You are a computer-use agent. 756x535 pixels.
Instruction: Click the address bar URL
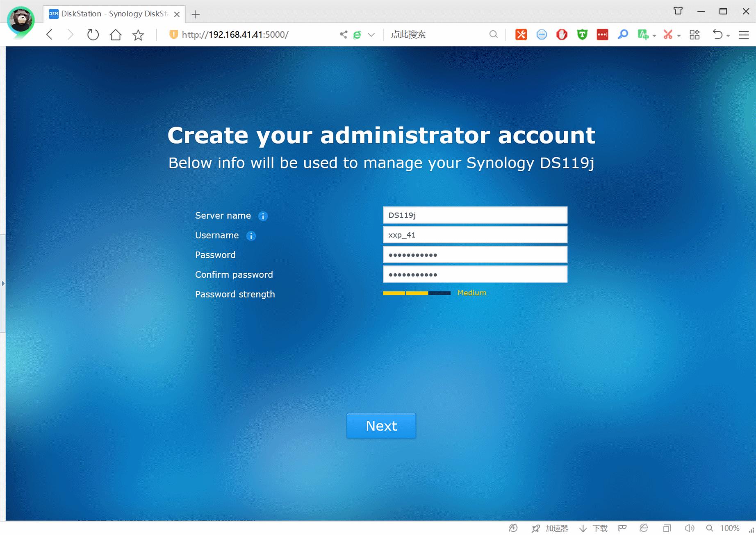(235, 35)
